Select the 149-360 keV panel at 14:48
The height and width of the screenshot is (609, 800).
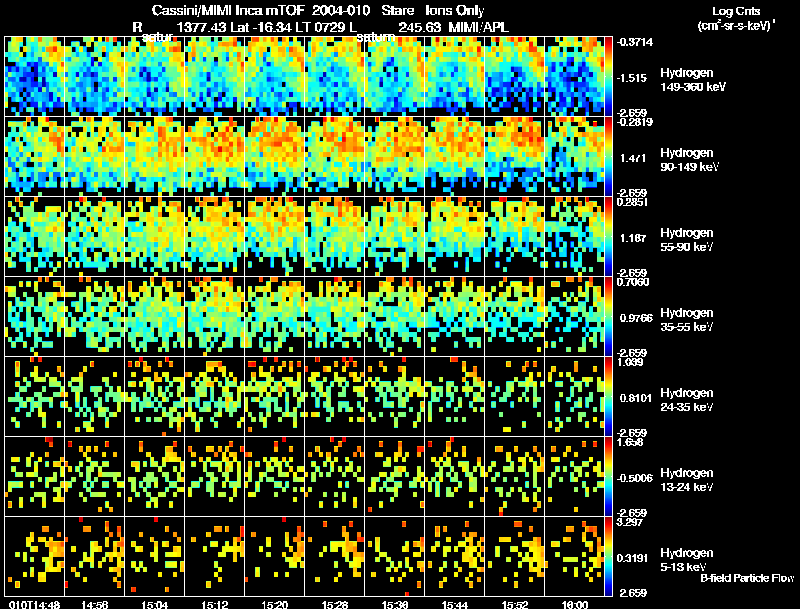pyautogui.click(x=35, y=76)
